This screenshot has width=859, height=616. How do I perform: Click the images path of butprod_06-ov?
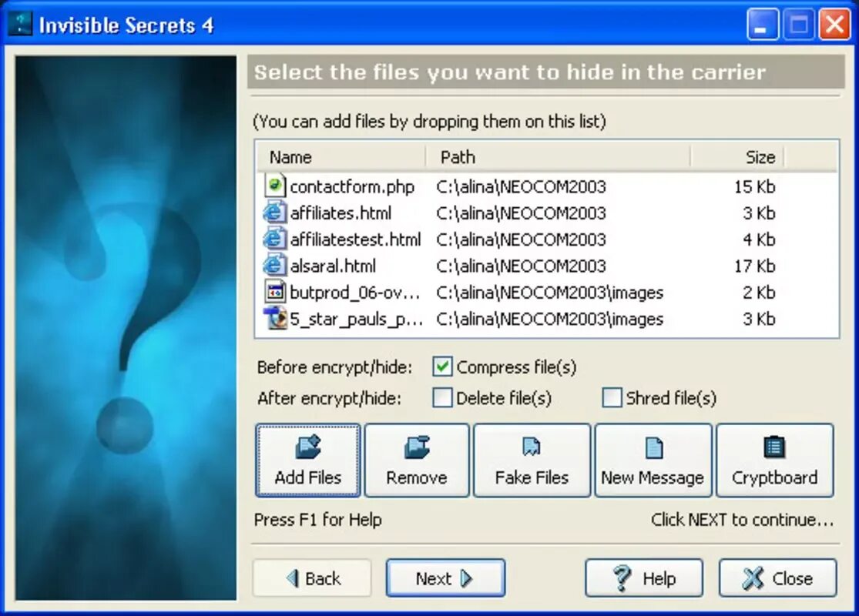click(549, 293)
